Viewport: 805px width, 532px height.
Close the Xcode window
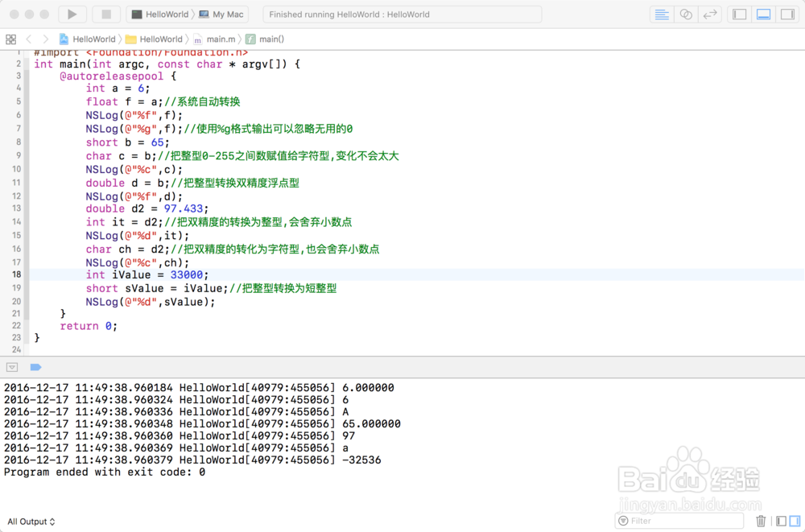tap(14, 14)
